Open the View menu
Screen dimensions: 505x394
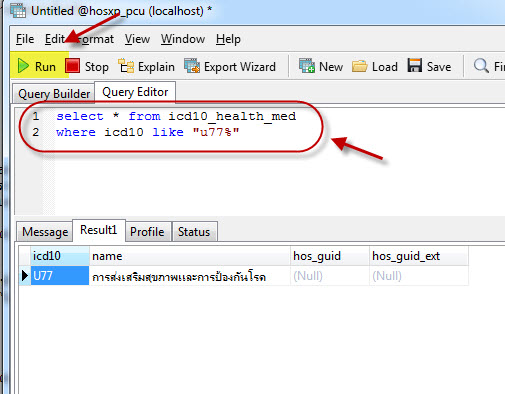[x=137, y=39]
